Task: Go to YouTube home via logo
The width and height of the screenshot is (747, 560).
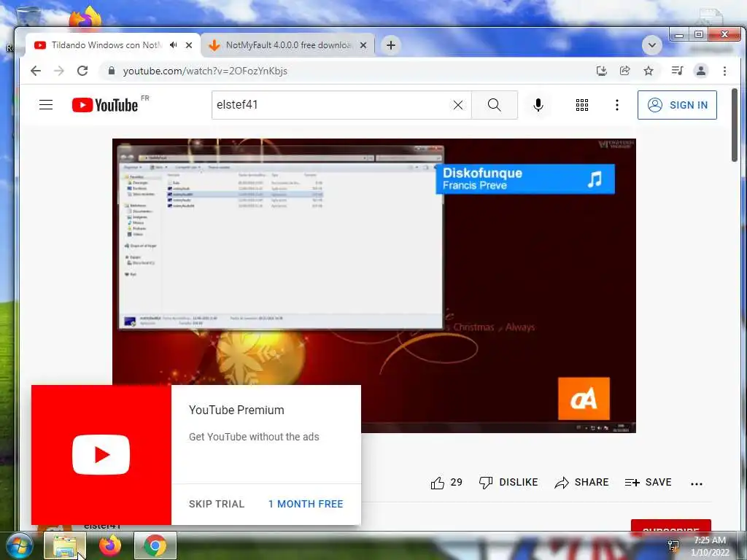Action: point(105,105)
